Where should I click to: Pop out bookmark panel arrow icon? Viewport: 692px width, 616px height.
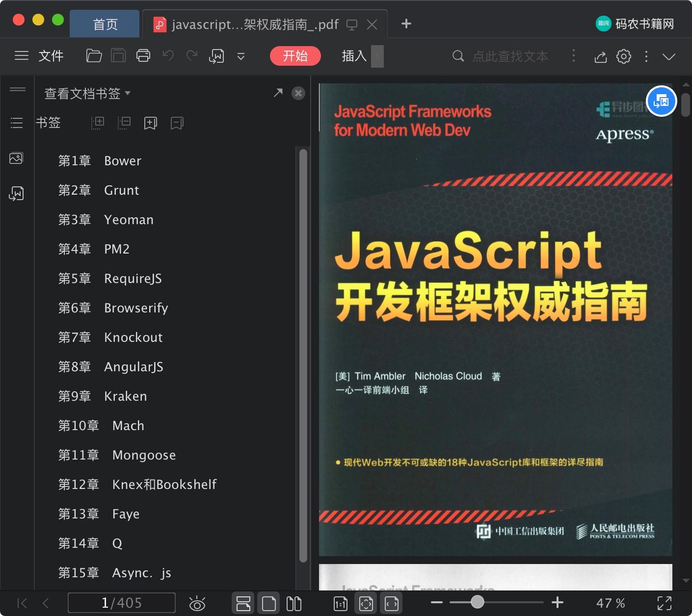278,93
